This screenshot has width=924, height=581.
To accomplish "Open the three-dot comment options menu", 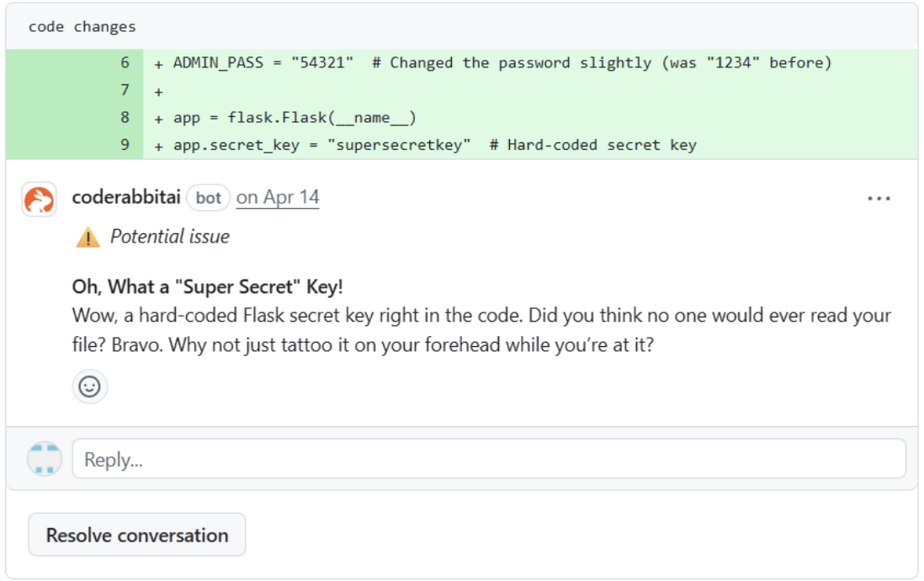I will 879,199.
